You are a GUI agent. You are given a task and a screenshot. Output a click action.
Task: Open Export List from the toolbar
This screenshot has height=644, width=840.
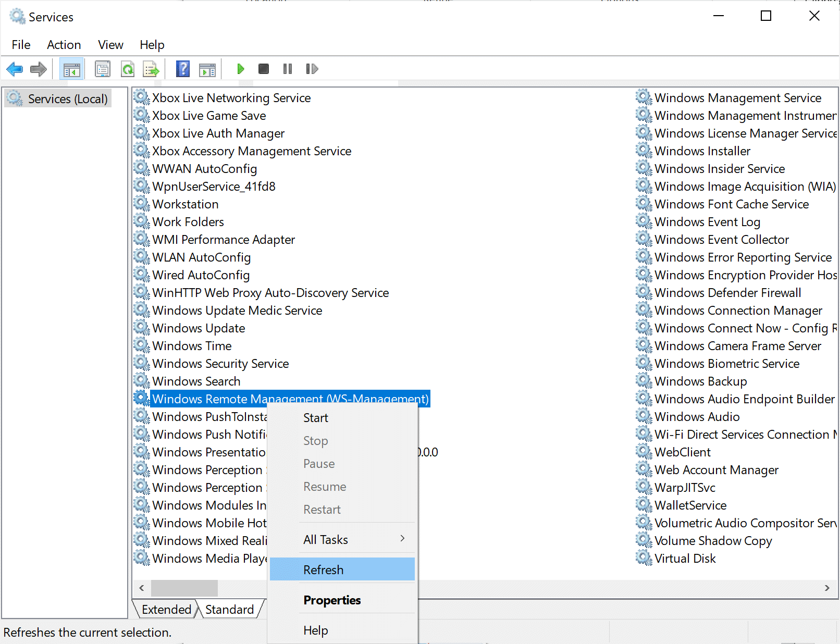(x=151, y=68)
